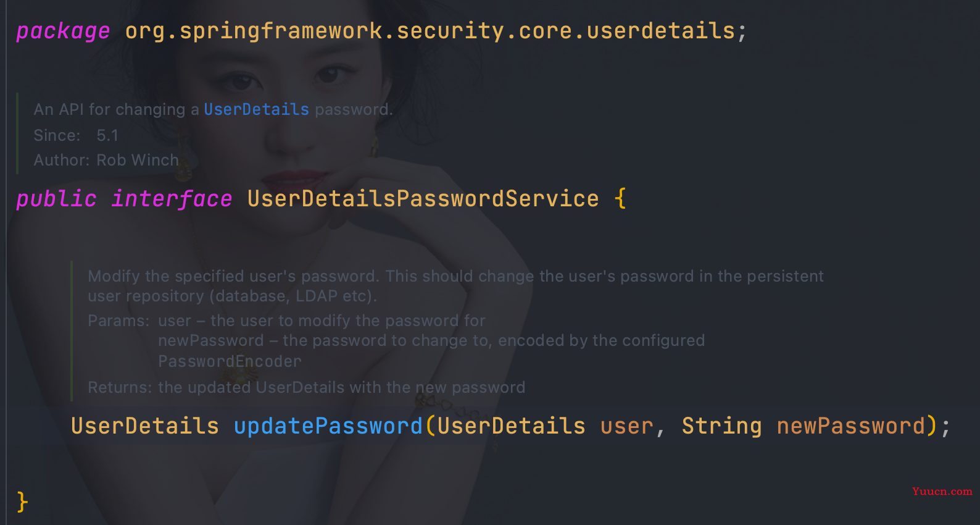Click the user parameter name
The image size is (980, 525).
tap(626, 426)
